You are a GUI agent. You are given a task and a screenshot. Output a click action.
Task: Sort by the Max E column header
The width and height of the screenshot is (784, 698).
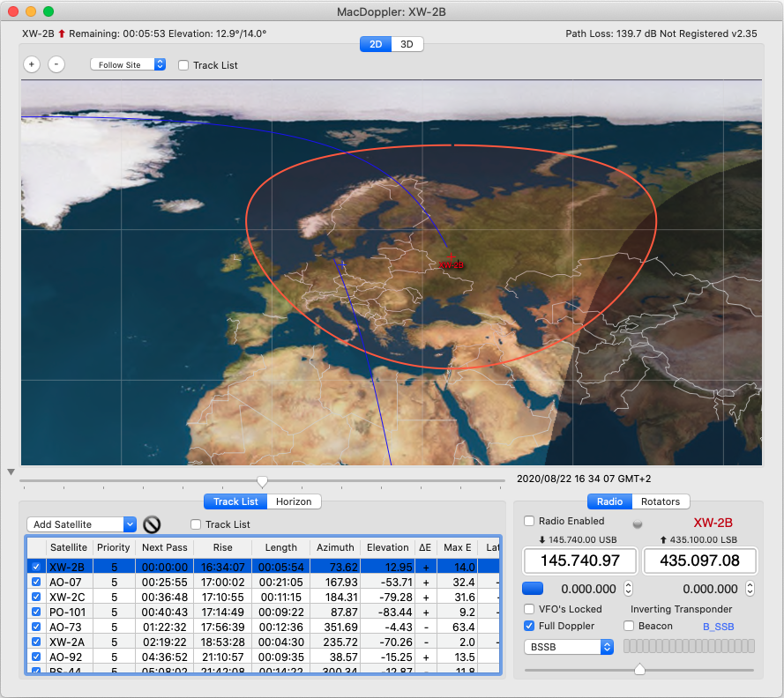pyautogui.click(x=457, y=547)
